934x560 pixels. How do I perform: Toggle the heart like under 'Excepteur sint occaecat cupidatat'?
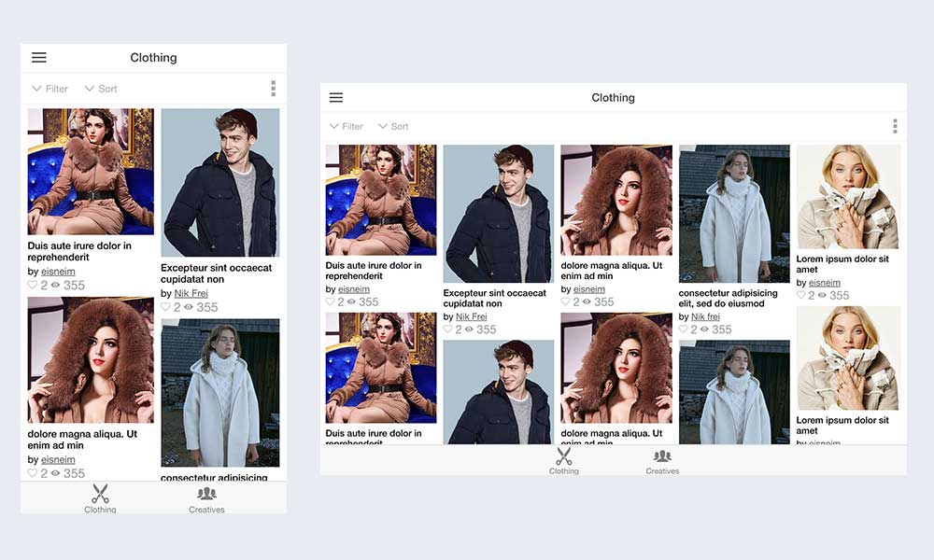[164, 304]
